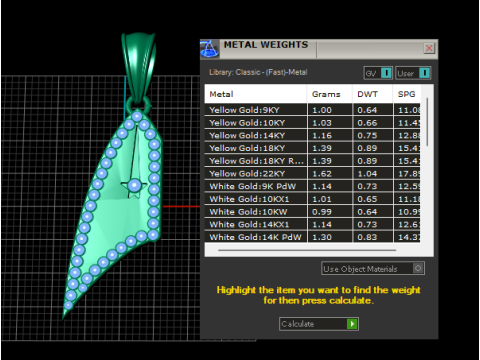Select the star gem in the pendant
Image resolution: width=480 pixels, height=360 pixels.
134,186
